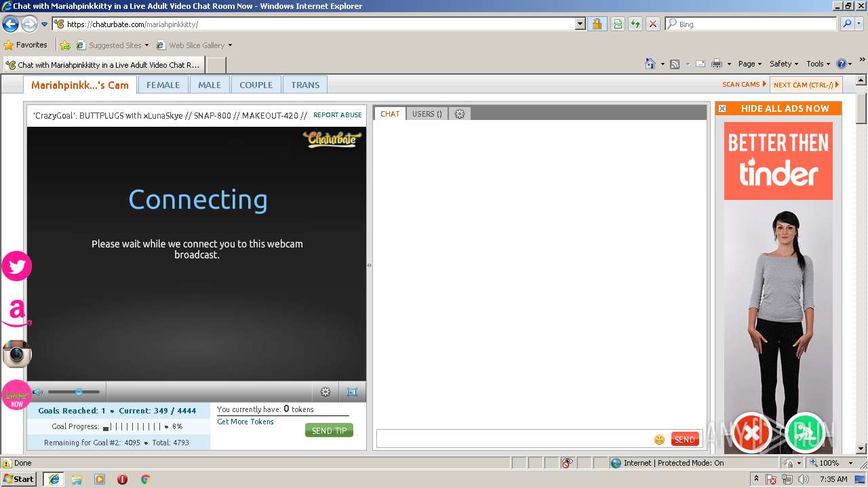This screenshot has height=488, width=868.
Task: Click the Bing search magnifier icon
Action: click(847, 24)
